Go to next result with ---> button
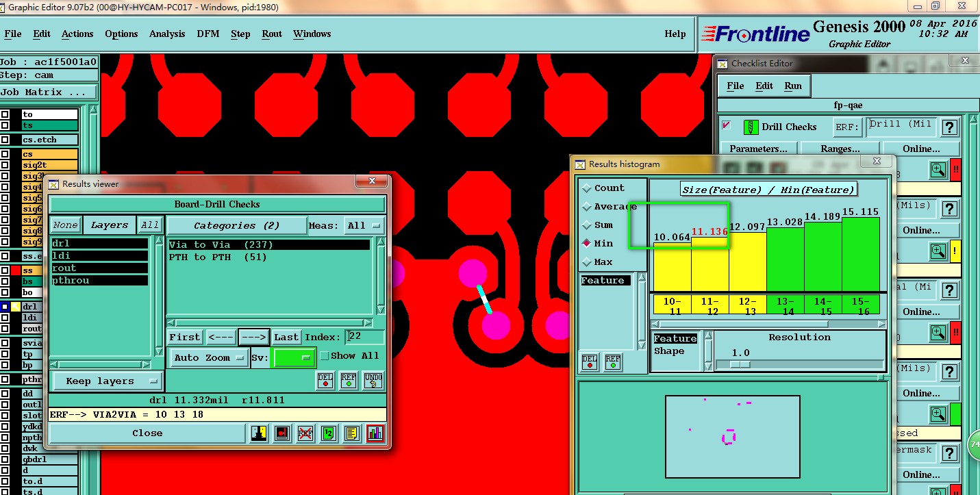 click(x=254, y=337)
